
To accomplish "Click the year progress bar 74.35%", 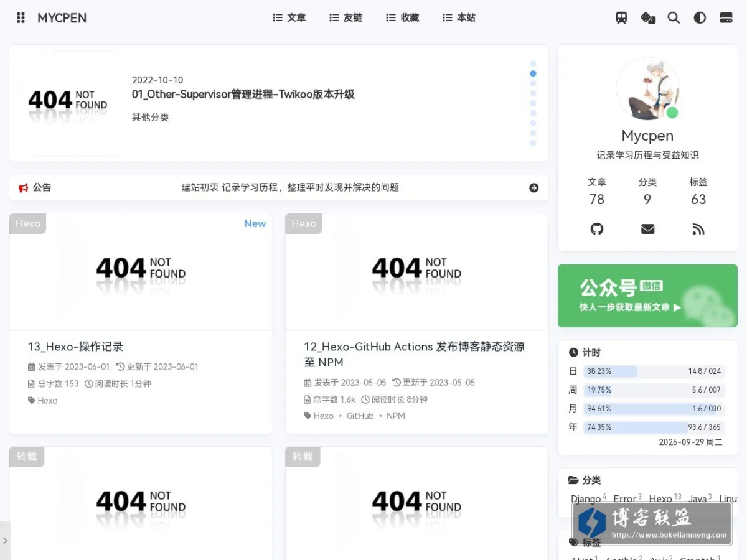I will coord(654,427).
